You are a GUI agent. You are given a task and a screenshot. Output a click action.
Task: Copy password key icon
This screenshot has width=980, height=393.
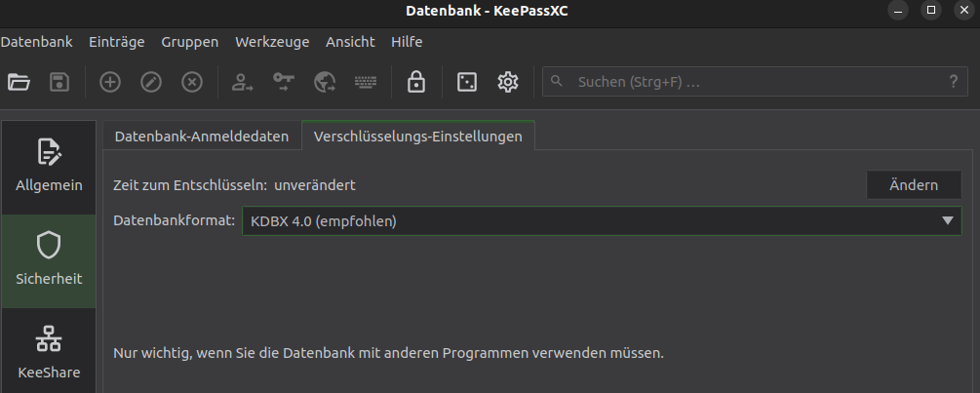(284, 82)
